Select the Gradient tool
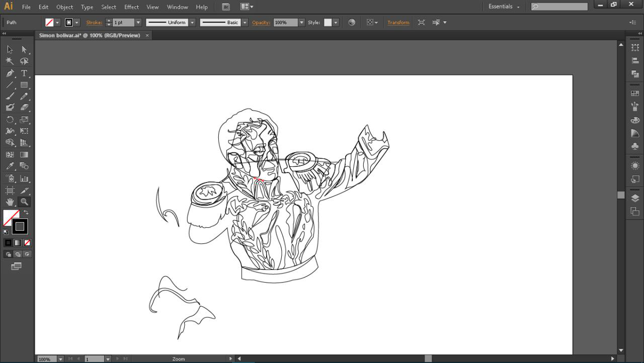This screenshot has width=644, height=363. [24, 155]
